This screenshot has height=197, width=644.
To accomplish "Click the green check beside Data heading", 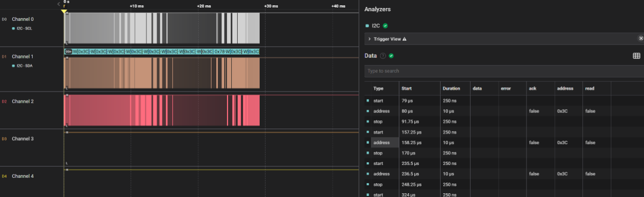I will (x=391, y=56).
